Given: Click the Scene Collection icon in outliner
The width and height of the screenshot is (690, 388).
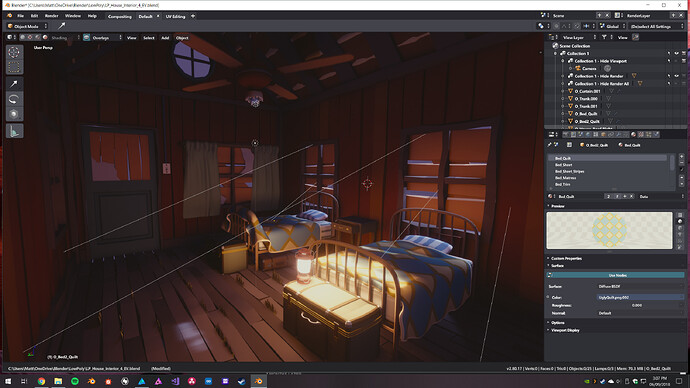Looking at the screenshot, I should click(555, 46).
